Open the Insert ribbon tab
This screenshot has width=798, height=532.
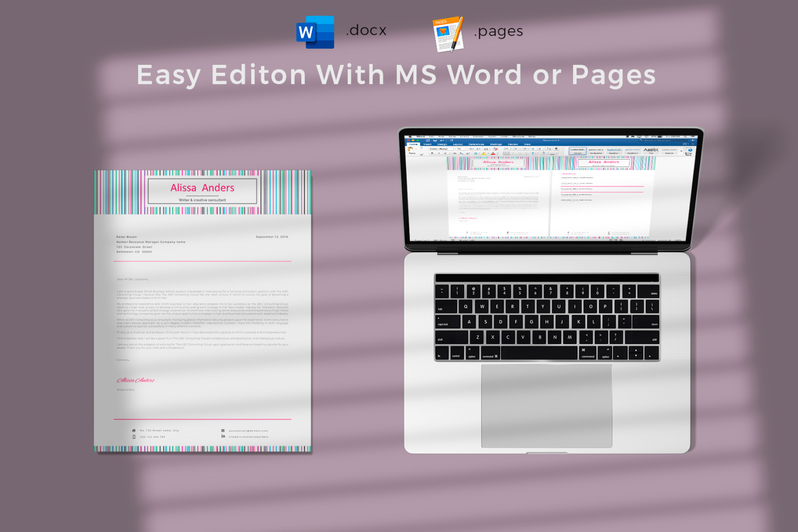click(427, 144)
